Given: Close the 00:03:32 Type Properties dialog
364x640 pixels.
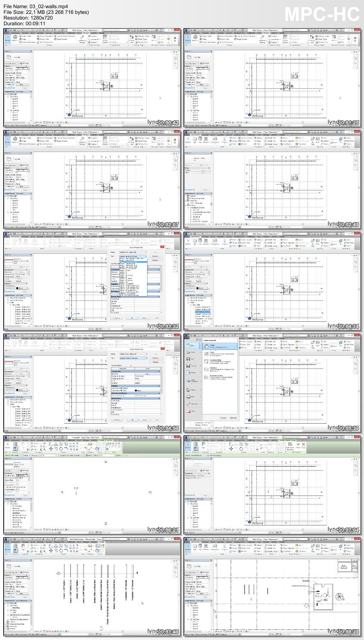Looking at the screenshot, I should pos(162,247).
